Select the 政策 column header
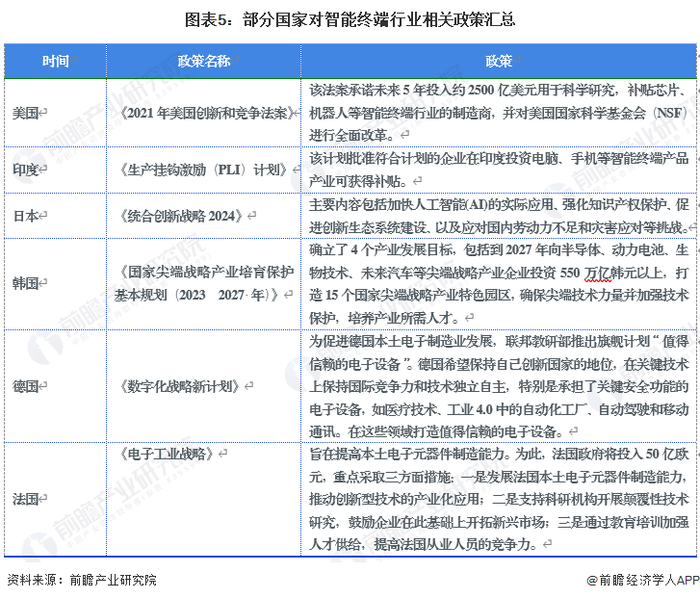Viewport: 700px width, 600px height. (x=499, y=61)
